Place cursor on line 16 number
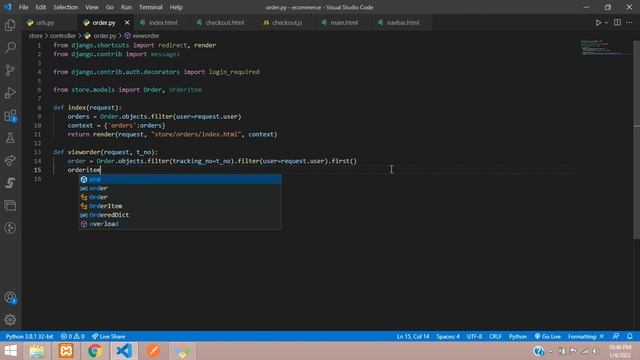 [38, 179]
